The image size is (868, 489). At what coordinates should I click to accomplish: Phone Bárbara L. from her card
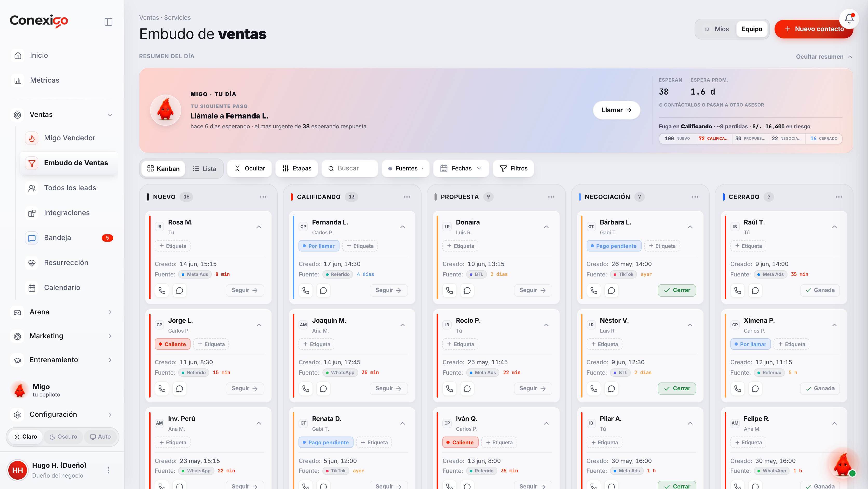pos(594,290)
